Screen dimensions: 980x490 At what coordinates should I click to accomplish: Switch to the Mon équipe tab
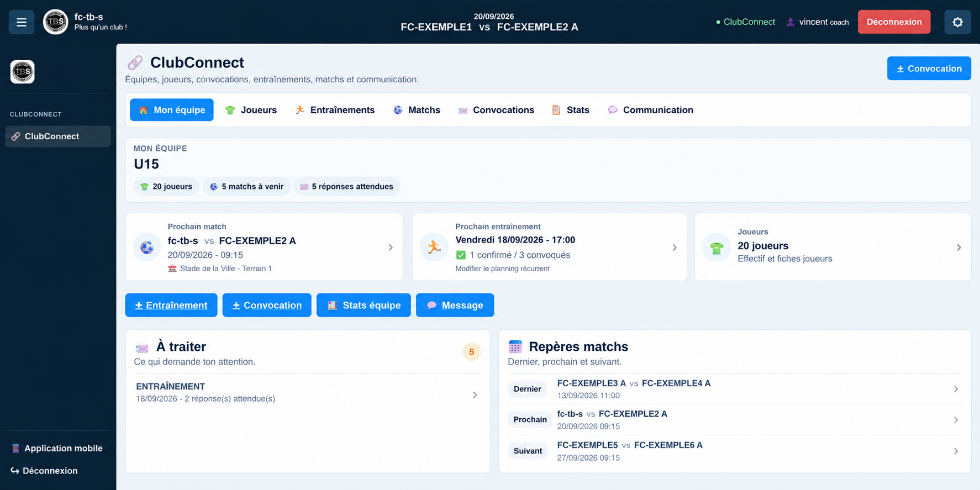point(172,110)
